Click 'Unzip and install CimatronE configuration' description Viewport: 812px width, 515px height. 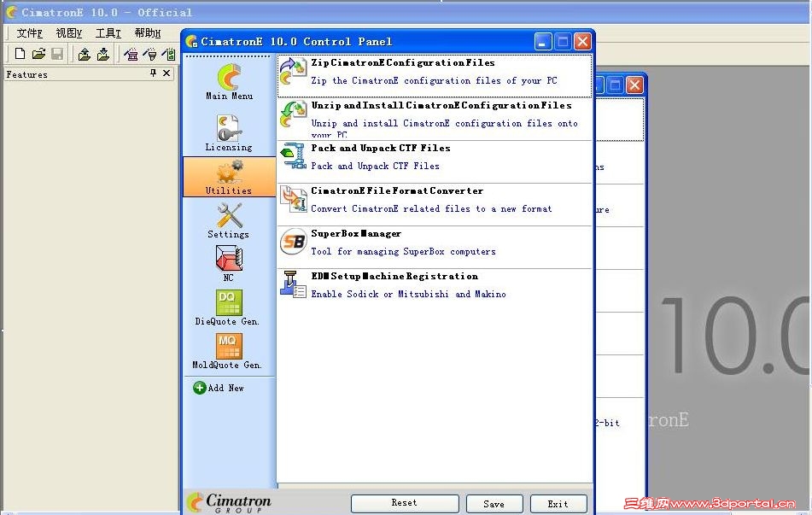[444, 127]
